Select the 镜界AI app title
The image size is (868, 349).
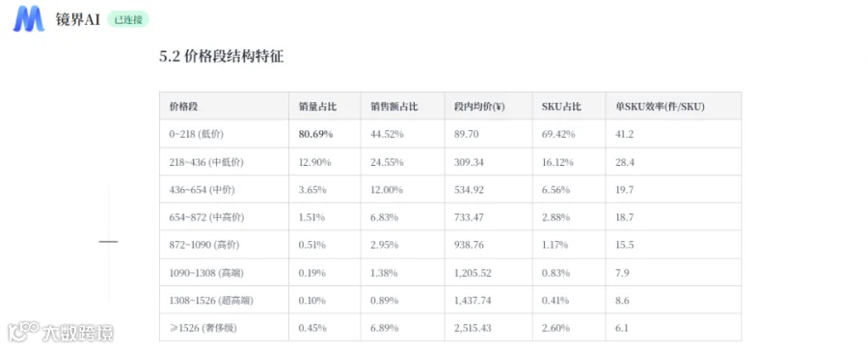(77, 20)
